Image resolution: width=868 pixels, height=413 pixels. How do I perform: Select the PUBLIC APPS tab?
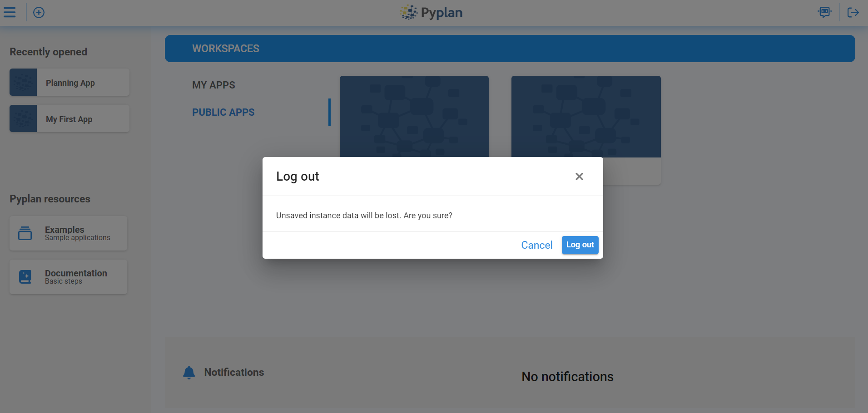pos(223,113)
